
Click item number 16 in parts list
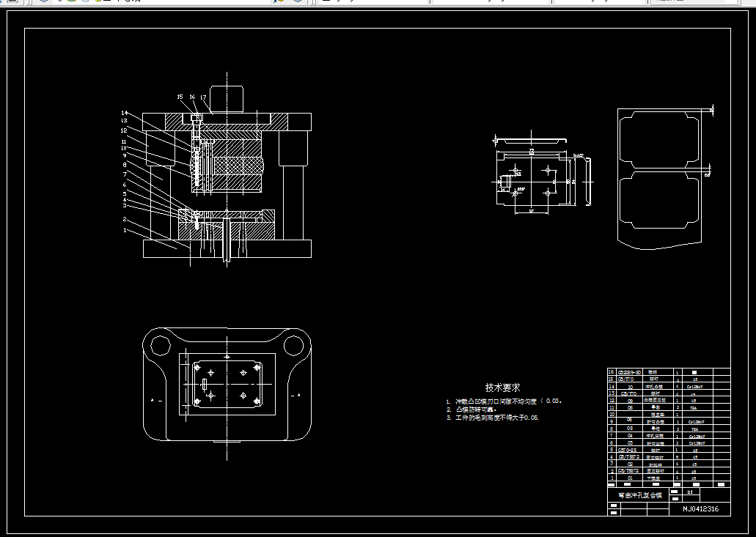[611, 372]
